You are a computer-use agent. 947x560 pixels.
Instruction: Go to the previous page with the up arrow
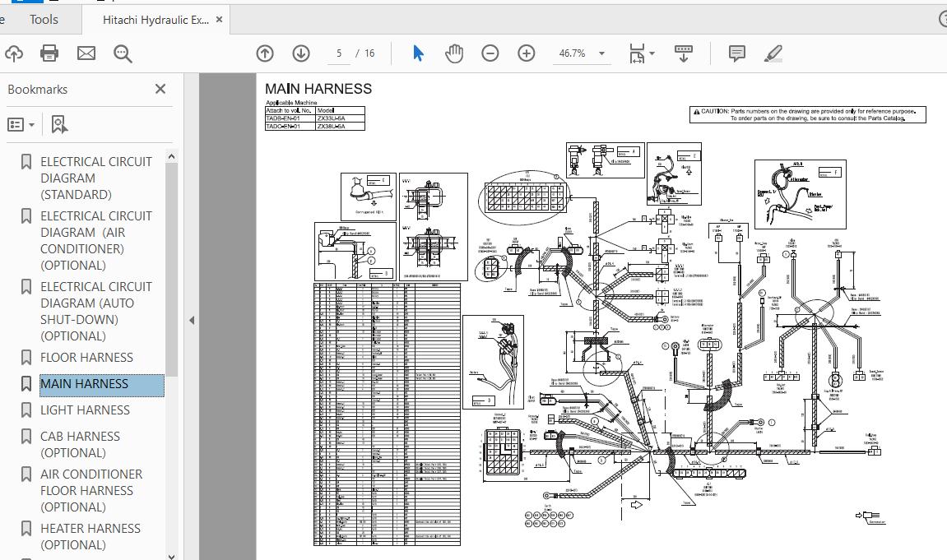265,53
